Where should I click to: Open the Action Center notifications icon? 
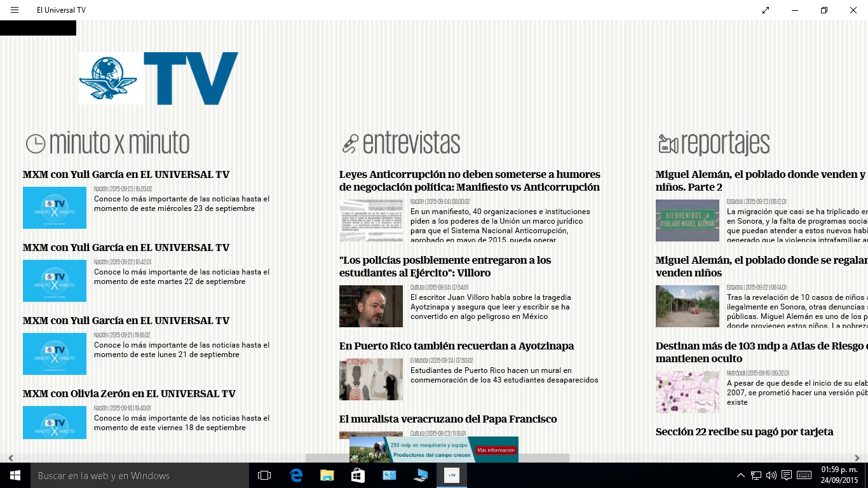787,475
